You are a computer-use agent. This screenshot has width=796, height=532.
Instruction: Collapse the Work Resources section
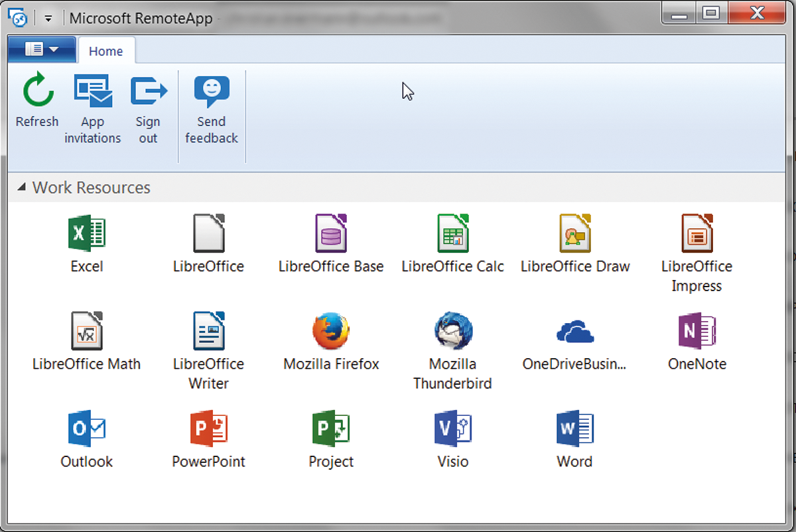pos(20,187)
